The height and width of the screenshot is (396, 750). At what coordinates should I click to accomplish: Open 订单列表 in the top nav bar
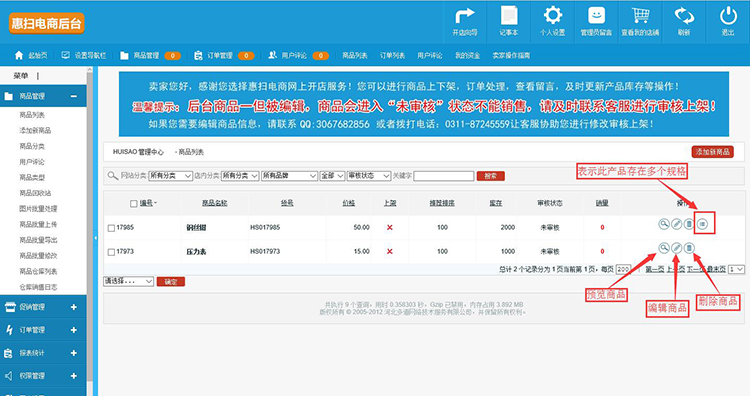(x=392, y=55)
